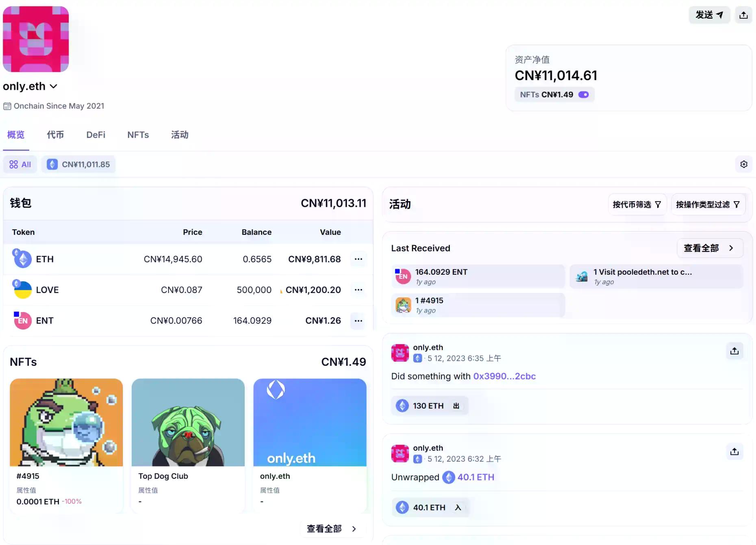Click the calendar icon next to Onchain Since May 2021
The image size is (756, 545).
[x=7, y=106]
